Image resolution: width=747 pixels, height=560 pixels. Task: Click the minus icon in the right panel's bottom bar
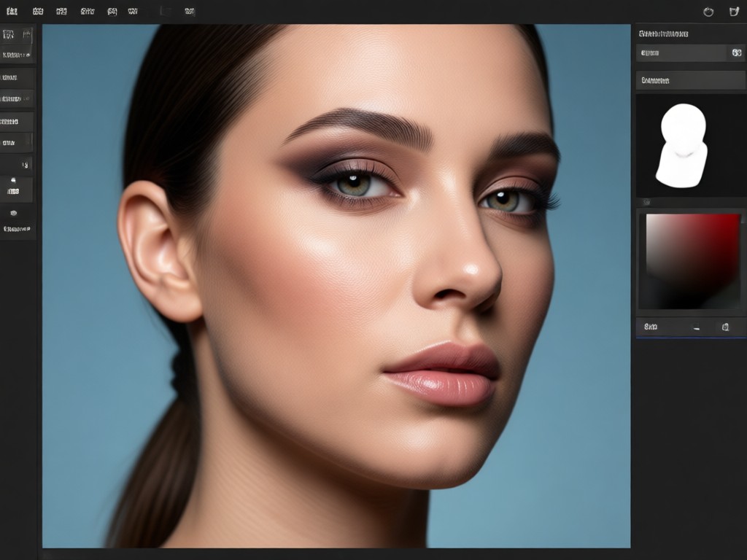click(696, 327)
